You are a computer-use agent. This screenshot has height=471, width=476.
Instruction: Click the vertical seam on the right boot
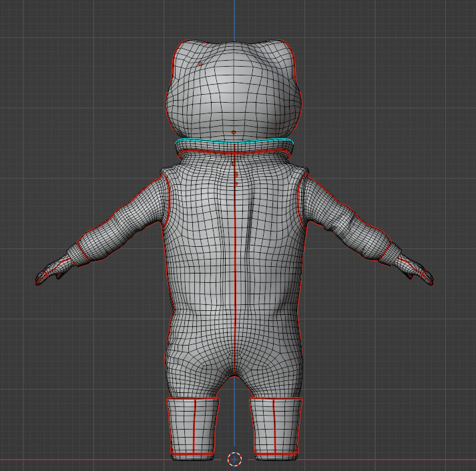274,426
